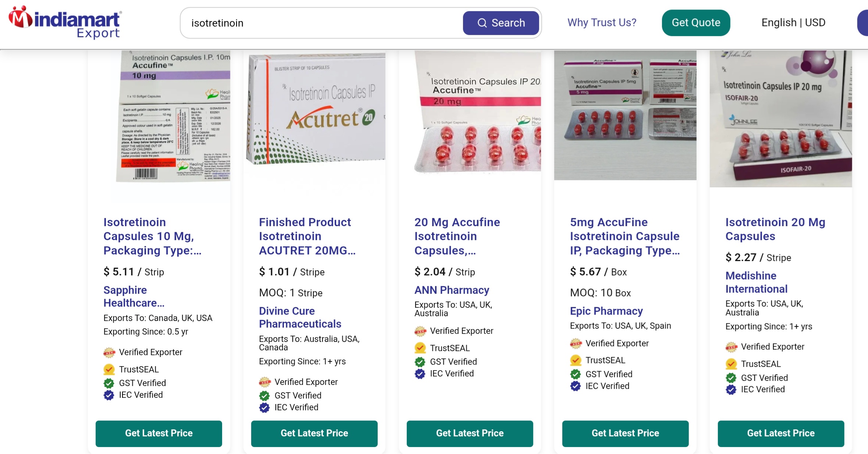Get latest price for 5mg AccuFine capsule
This screenshot has width=868, height=454.
point(625,433)
